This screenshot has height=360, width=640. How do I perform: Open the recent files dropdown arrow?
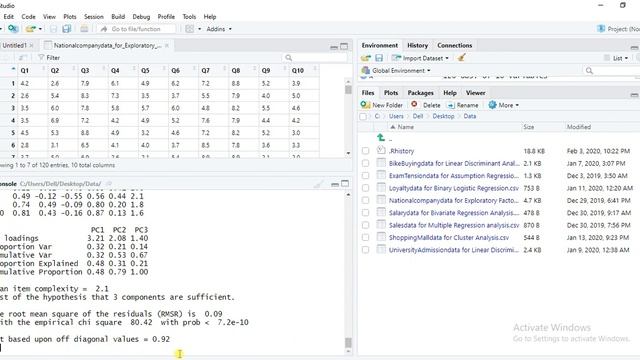[40, 29]
